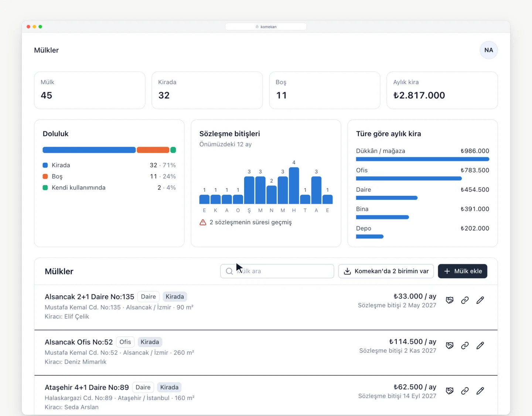Click the komekan address bar

[x=266, y=27]
